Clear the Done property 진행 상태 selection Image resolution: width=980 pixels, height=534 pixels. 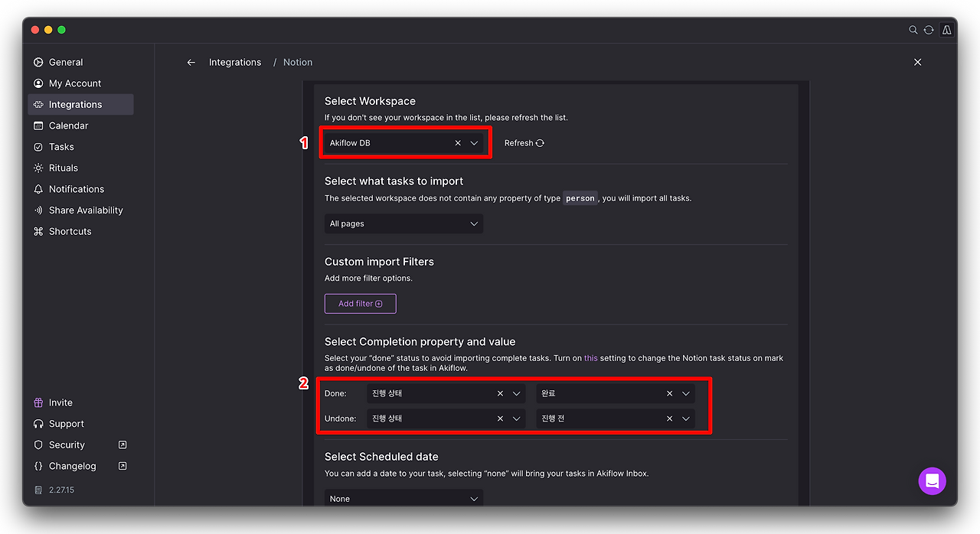pos(500,393)
